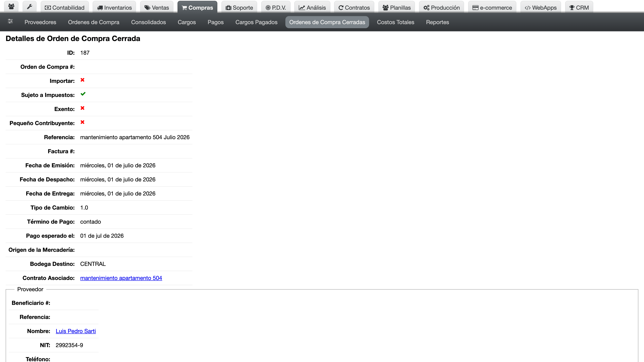Click the Contratos refresh icon
This screenshot has height=362, width=644.
341,8
